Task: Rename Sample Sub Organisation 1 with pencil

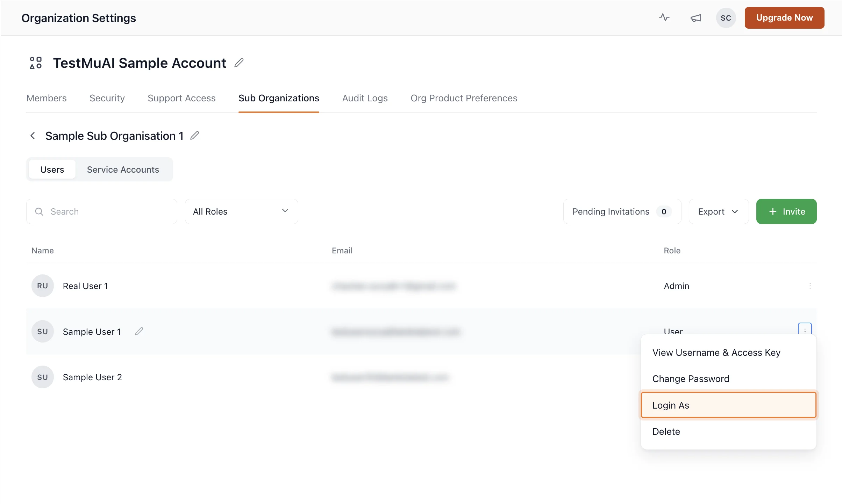Action: (195, 136)
